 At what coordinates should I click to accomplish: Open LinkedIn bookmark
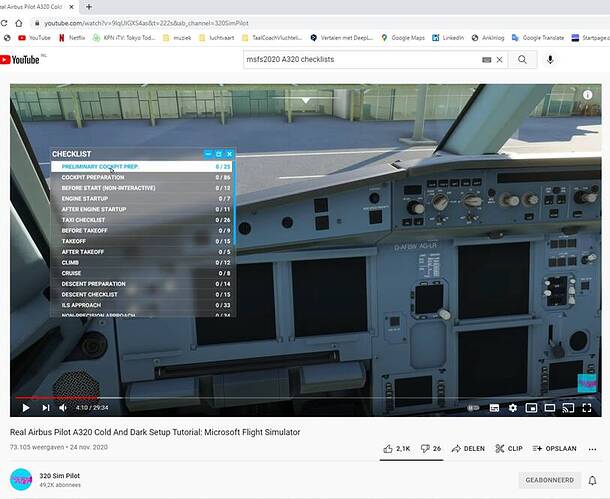pos(448,38)
